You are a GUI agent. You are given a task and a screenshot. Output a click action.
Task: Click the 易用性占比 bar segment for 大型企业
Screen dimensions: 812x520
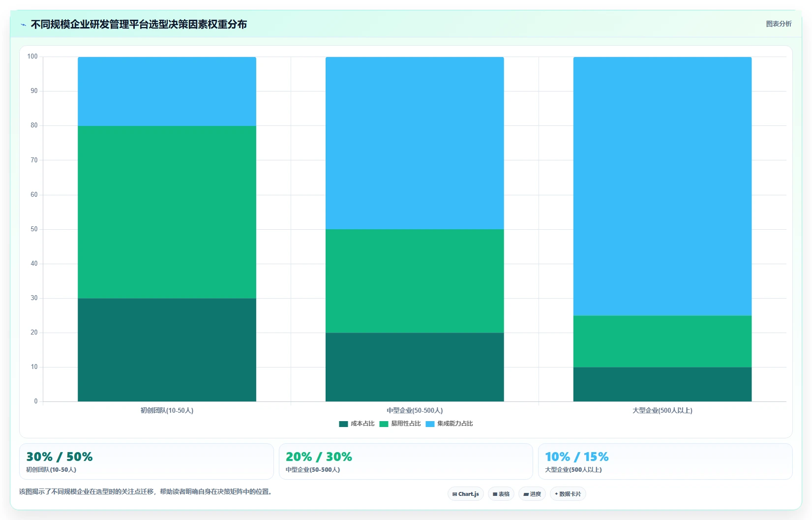(662, 341)
